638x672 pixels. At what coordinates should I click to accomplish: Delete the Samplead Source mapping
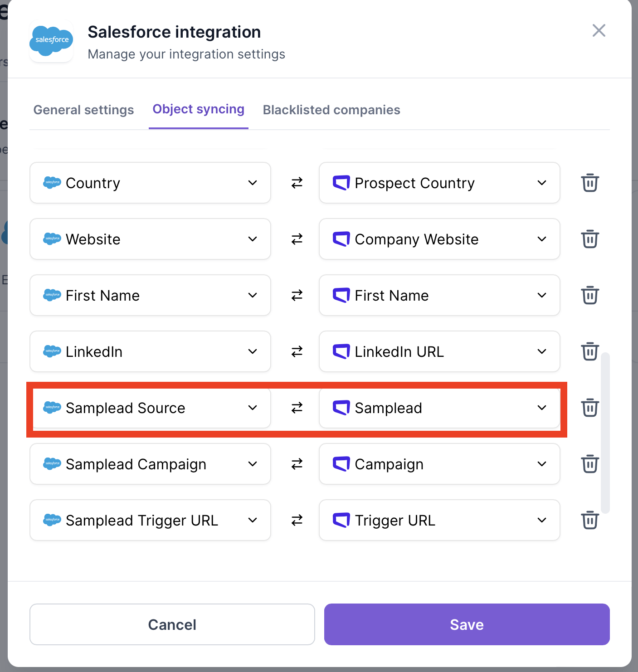[589, 408]
